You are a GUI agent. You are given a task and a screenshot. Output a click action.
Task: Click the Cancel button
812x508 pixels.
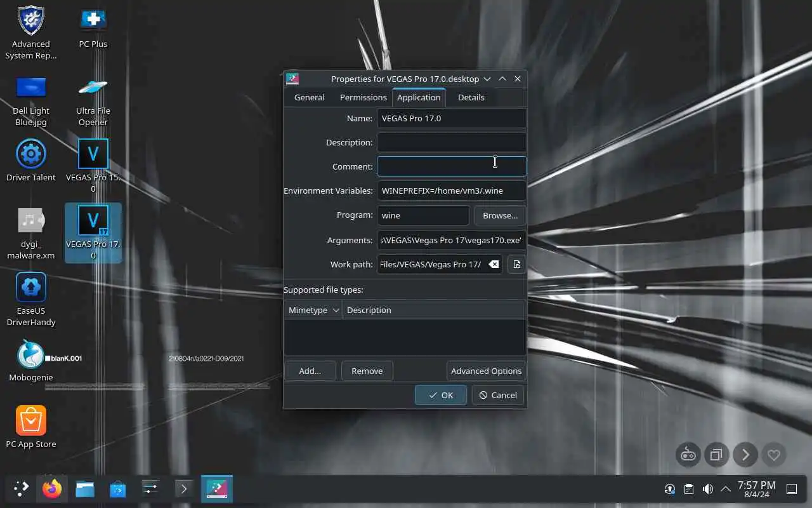pyautogui.click(x=498, y=395)
